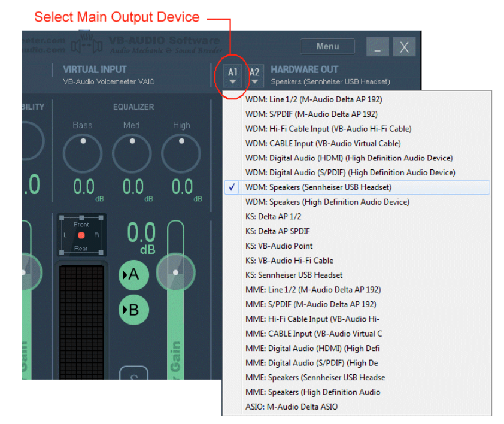Select WDM: Hi-Fi Cable Input device
Viewport: 504px width, 424px height.
point(357,129)
